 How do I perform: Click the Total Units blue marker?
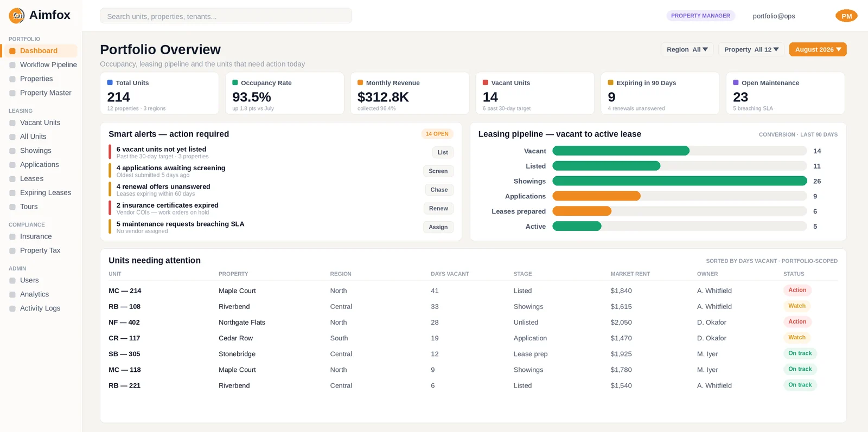[x=110, y=82]
